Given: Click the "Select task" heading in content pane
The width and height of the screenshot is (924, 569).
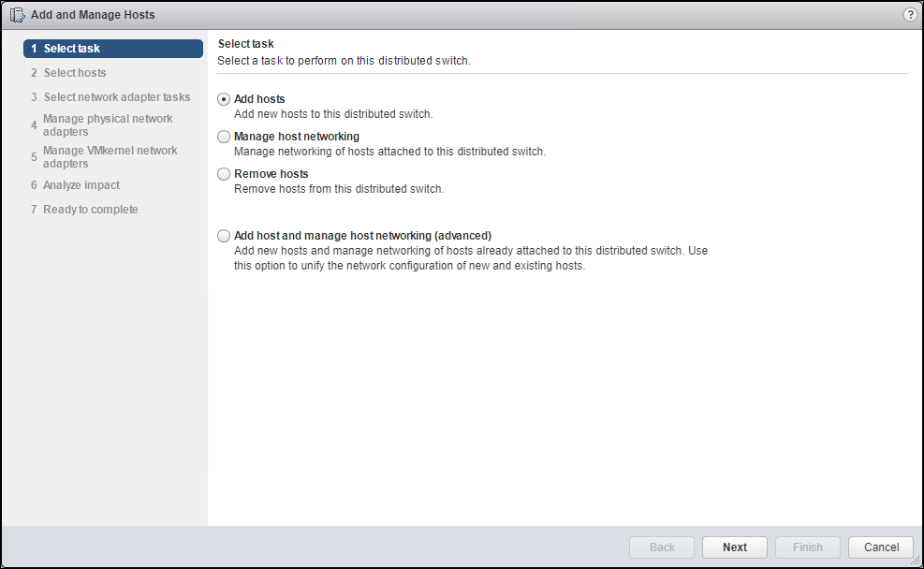Looking at the screenshot, I should (245, 43).
